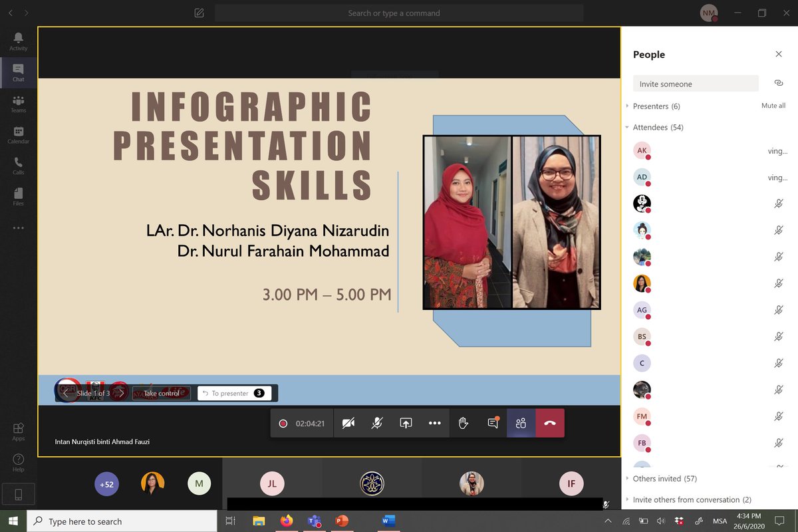Go forward with the title bar arrow

(x=27, y=13)
